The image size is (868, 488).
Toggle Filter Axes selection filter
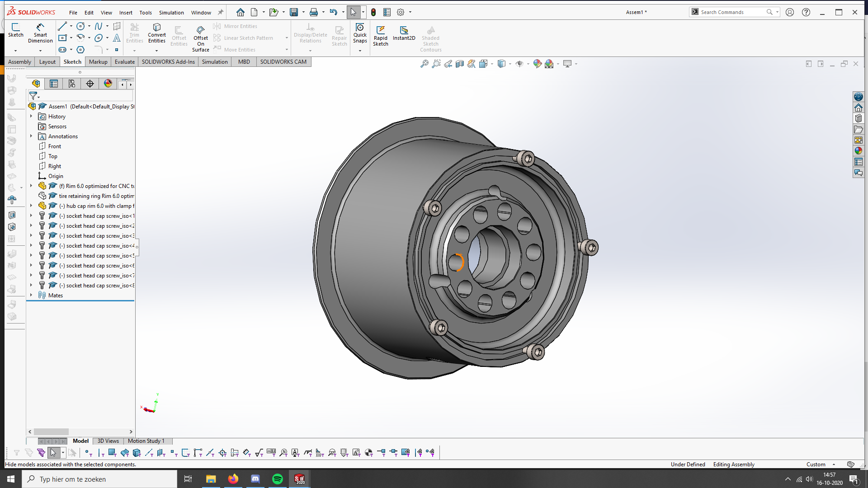(149, 453)
